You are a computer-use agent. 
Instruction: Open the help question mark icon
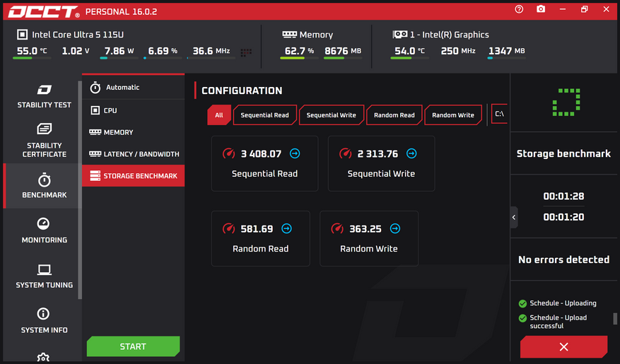(519, 9)
